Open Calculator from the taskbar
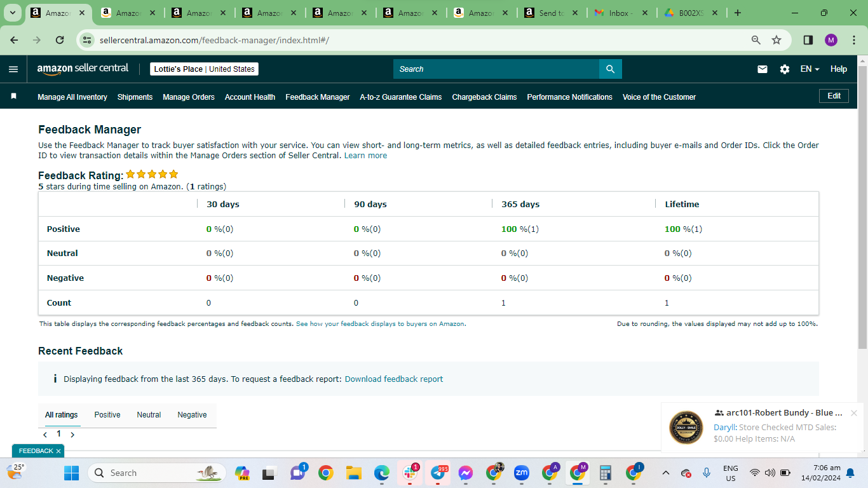This screenshot has width=868, height=488. coord(606,473)
